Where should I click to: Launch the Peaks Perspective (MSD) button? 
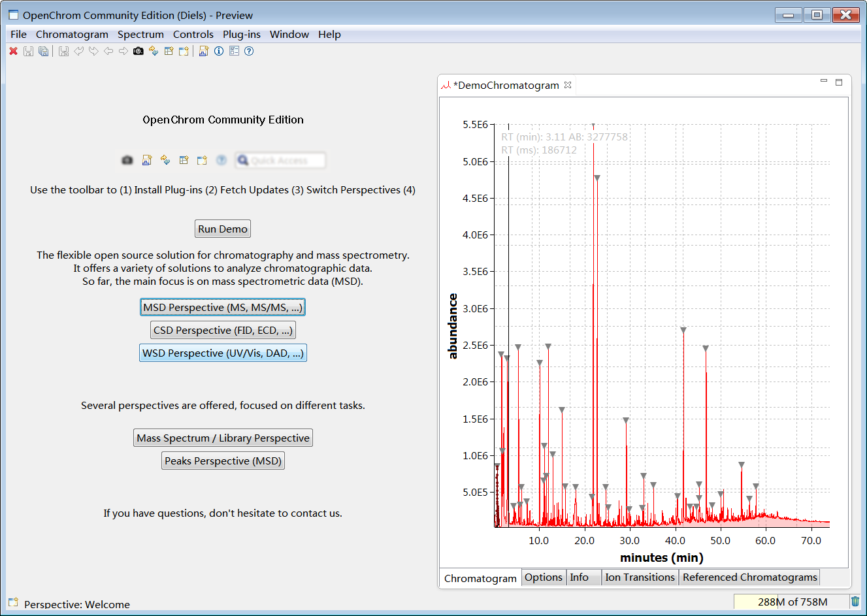tap(223, 461)
